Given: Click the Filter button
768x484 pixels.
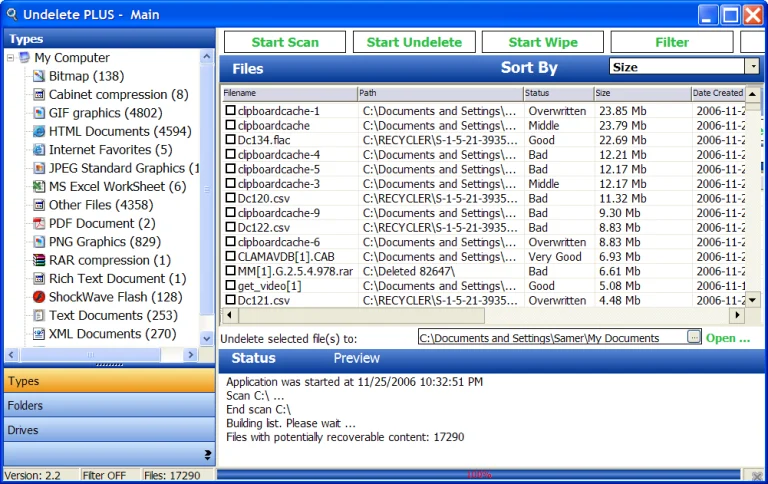Looking at the screenshot, I should (672, 42).
